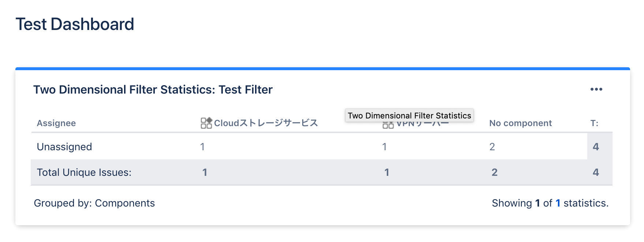This screenshot has width=644, height=242.
Task: Select the Unassigned row label
Action: (x=64, y=147)
